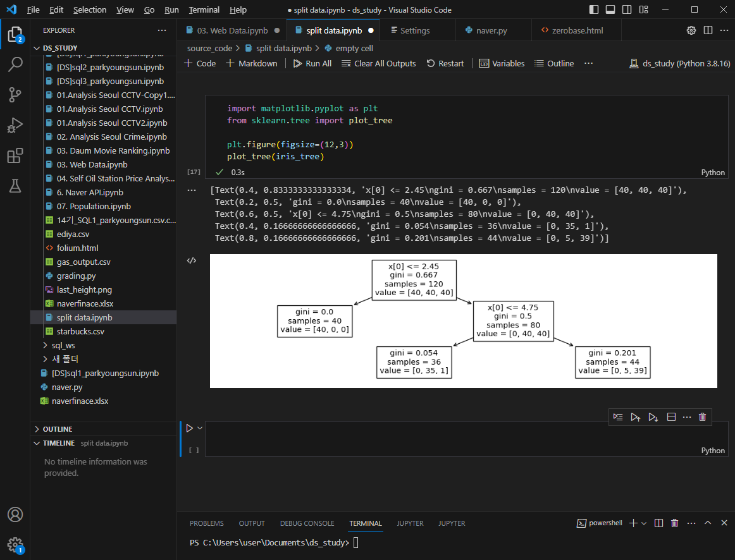Open the Run and Debug view

pyautogui.click(x=15, y=126)
